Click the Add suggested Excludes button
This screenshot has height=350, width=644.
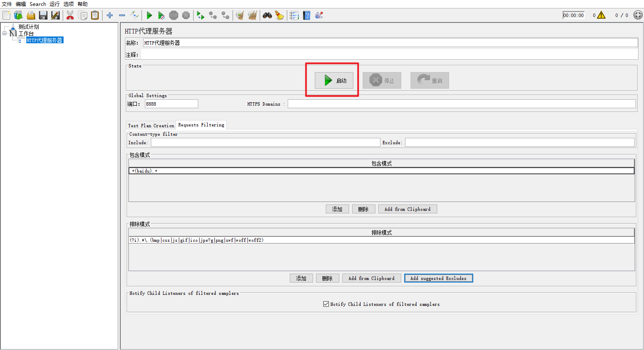click(439, 278)
